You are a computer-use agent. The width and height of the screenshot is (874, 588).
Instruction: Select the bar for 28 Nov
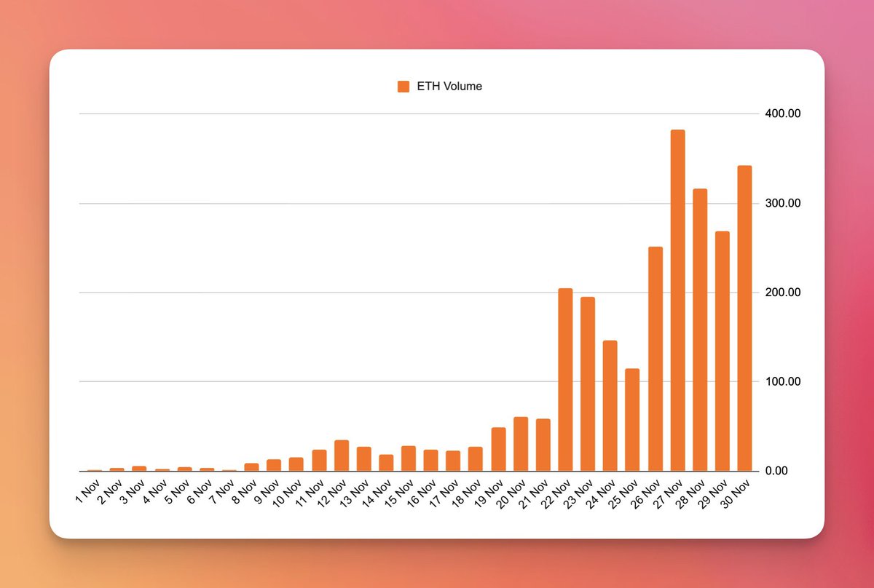click(701, 330)
